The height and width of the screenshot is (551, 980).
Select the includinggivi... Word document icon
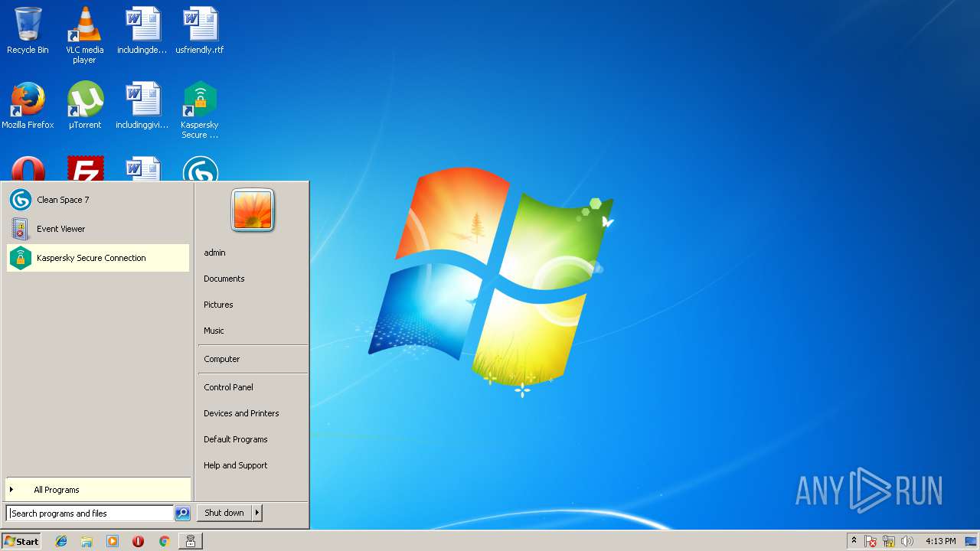142,106
